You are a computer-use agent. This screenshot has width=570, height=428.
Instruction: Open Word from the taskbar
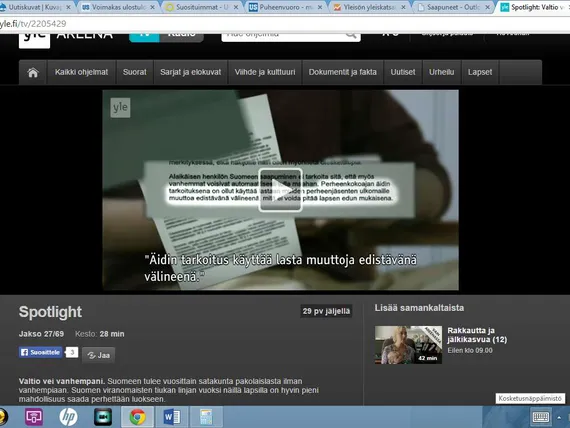pos(172,417)
